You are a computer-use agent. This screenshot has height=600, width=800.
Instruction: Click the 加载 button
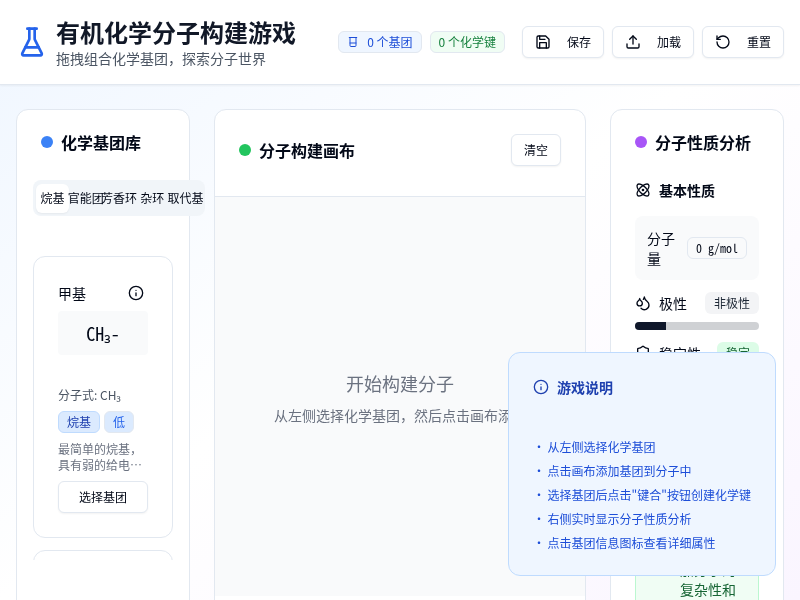653,42
